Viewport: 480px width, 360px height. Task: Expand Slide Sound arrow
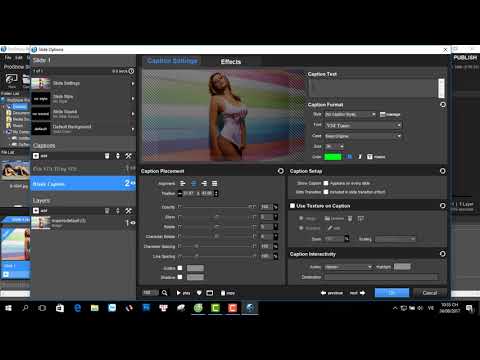coord(133,114)
